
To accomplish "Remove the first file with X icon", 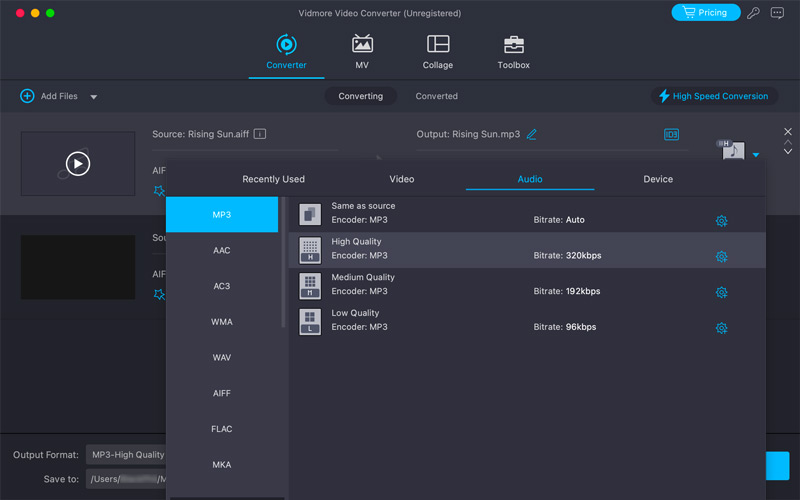I will (788, 132).
